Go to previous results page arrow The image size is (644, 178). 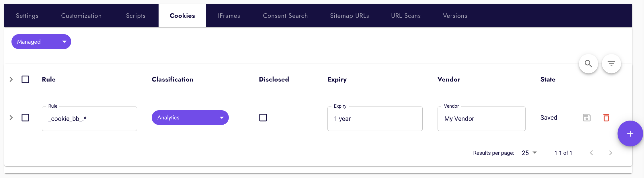point(591,153)
